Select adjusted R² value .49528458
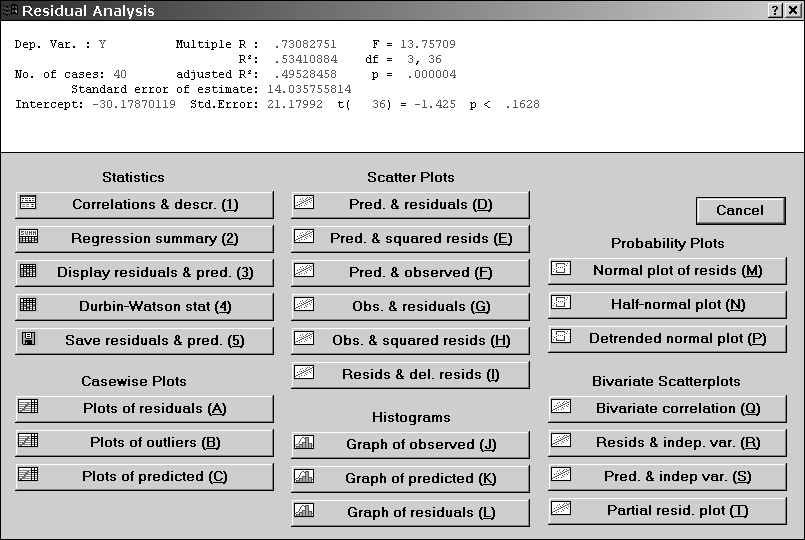This screenshot has width=805, height=540. click(305, 74)
